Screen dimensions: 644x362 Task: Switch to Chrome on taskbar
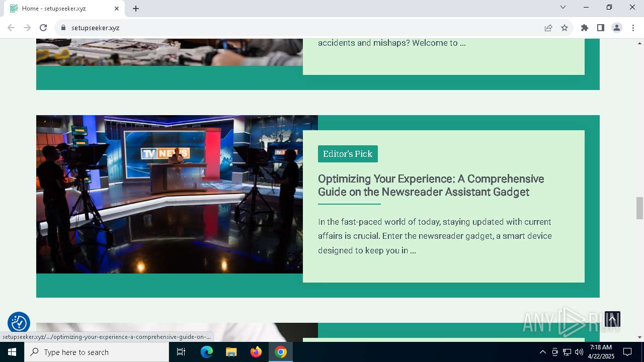click(x=281, y=352)
